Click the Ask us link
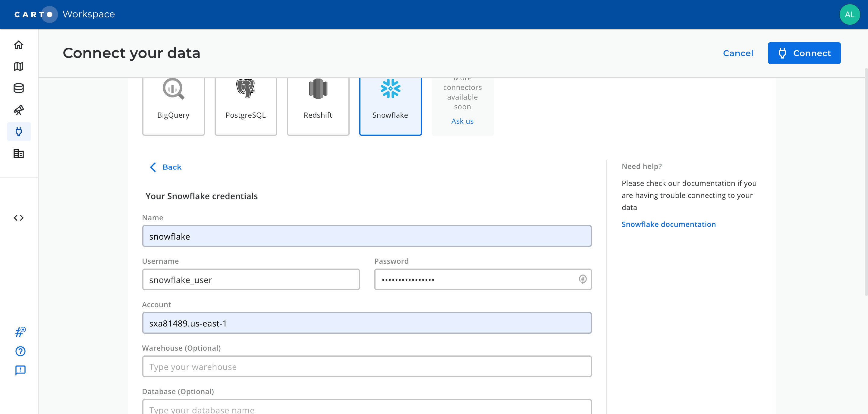868x414 pixels. 462,121
